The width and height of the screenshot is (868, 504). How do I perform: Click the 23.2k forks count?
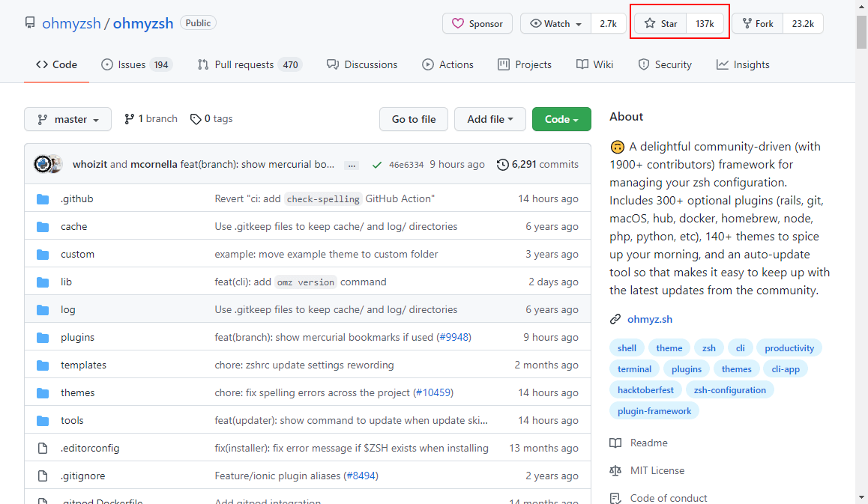803,23
